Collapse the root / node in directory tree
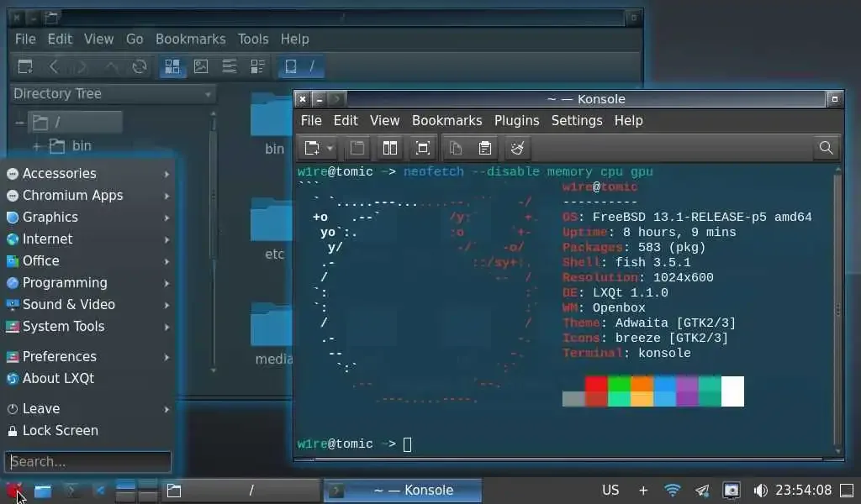This screenshot has width=861, height=504. 20,123
